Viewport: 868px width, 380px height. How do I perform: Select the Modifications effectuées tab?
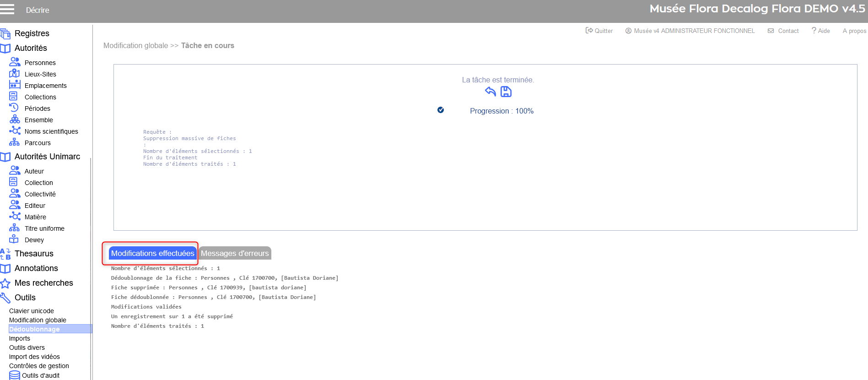pyautogui.click(x=152, y=253)
